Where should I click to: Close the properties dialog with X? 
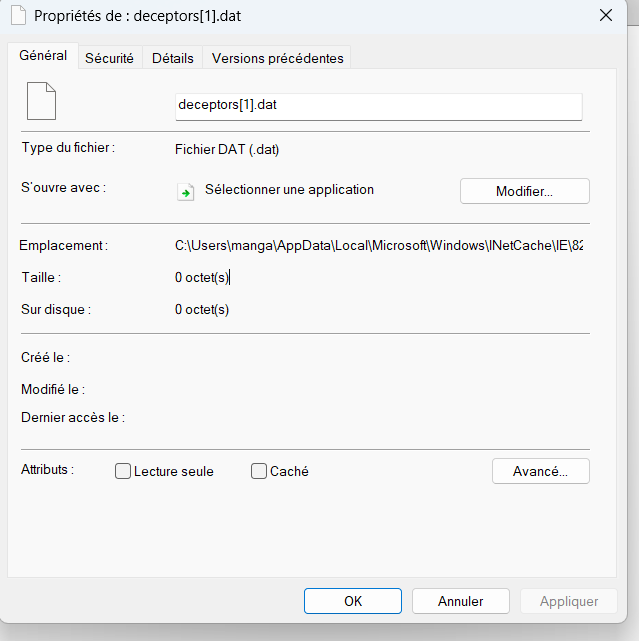pos(605,16)
